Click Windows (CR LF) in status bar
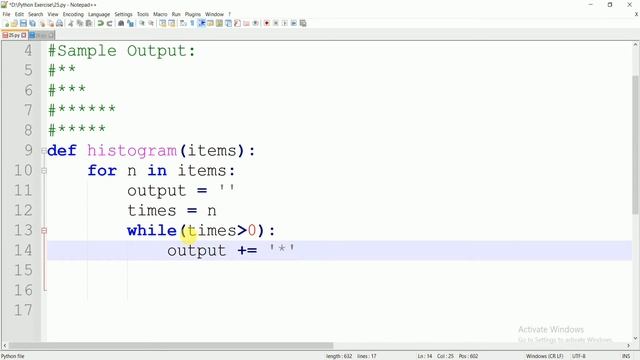Viewport: 640px width, 360px height. [544, 356]
